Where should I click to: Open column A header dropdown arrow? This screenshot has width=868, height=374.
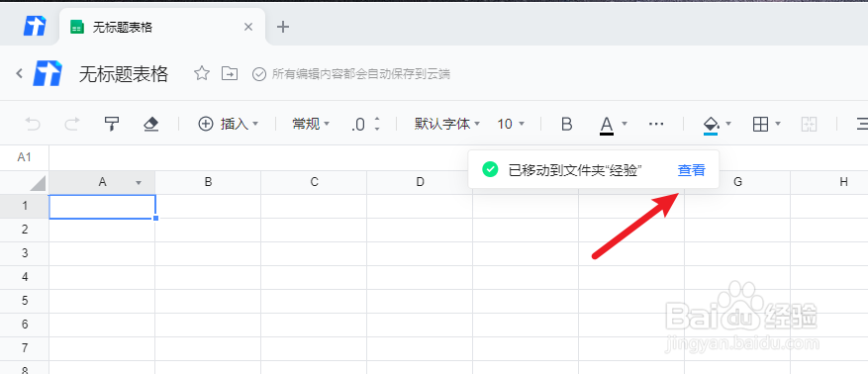point(139,183)
